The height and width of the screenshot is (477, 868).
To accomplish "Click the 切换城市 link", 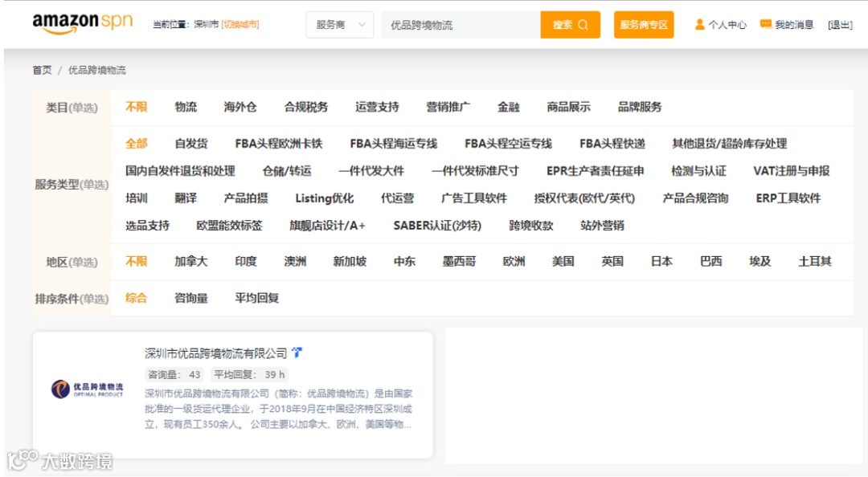I will pyautogui.click(x=240, y=24).
